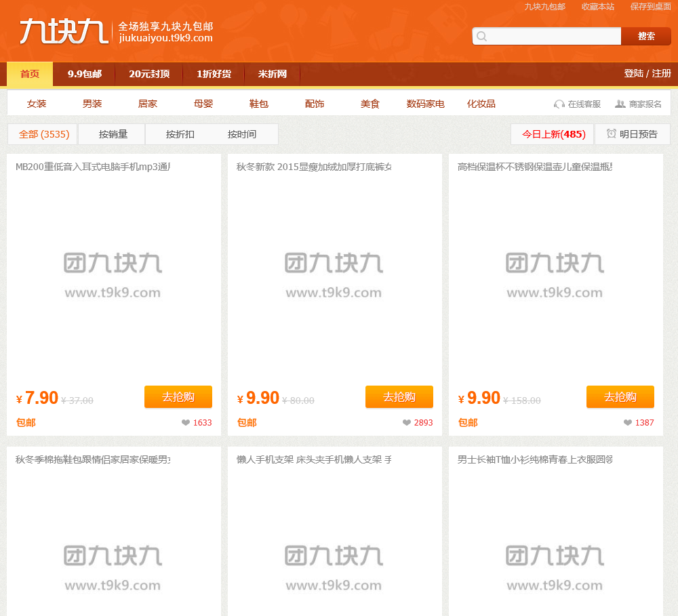This screenshot has height=616, width=678.
Task: Click 保存到桌面 link
Action: [x=650, y=7]
